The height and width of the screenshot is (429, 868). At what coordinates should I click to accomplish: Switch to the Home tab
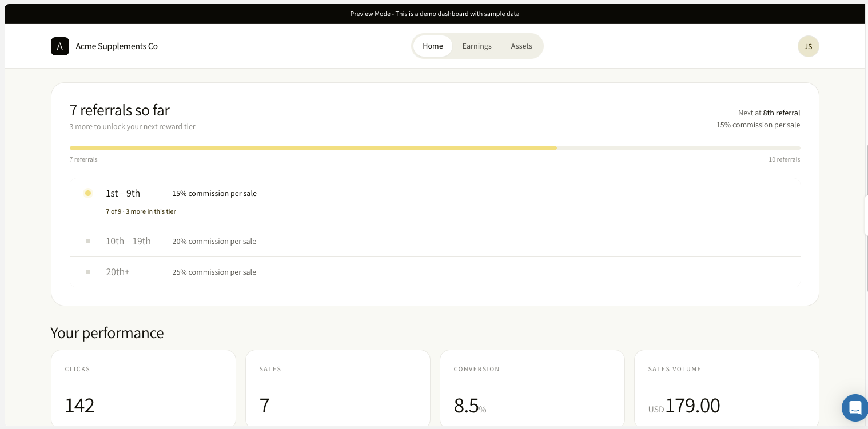(x=433, y=46)
